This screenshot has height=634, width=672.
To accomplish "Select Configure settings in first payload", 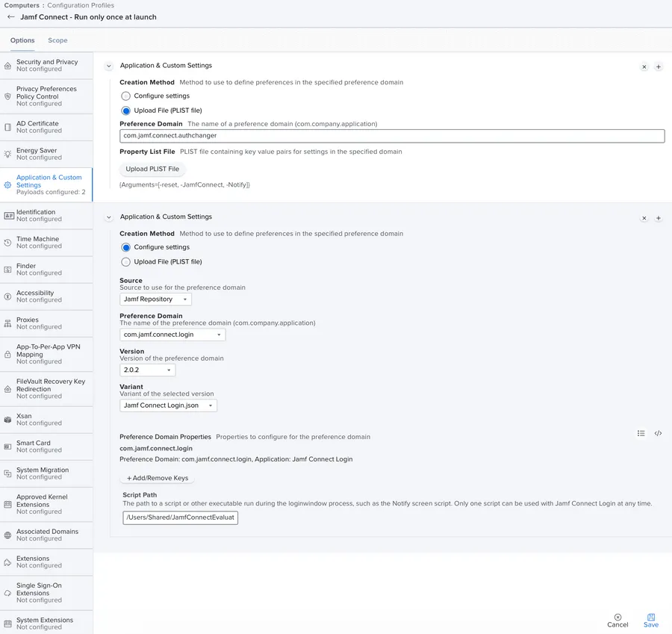I will coord(125,96).
